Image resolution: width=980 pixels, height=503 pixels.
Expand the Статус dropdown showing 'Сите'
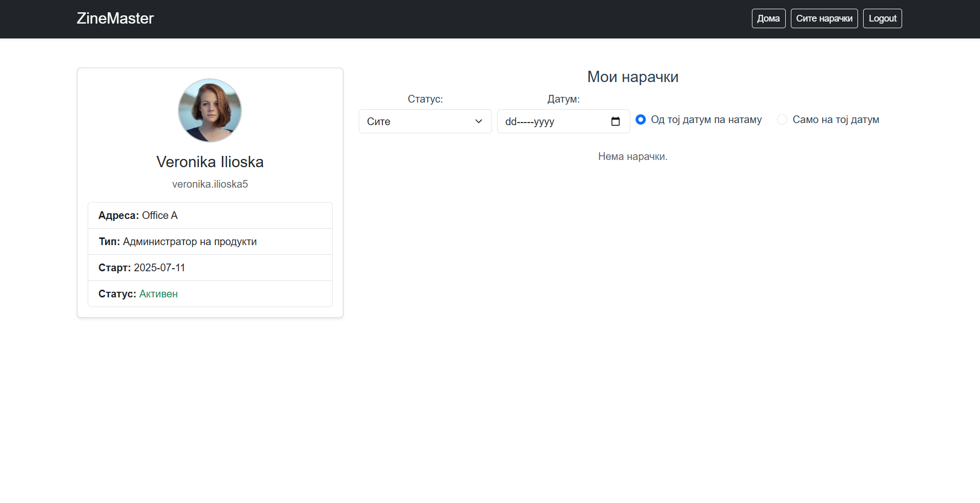click(x=425, y=122)
